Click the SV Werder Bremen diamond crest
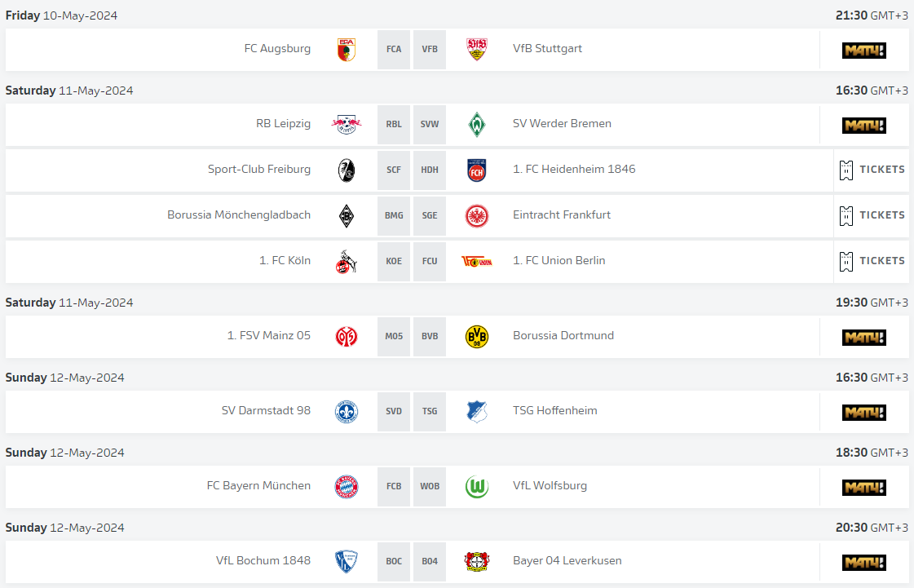Viewport: 914px width, 588px height. [x=477, y=124]
